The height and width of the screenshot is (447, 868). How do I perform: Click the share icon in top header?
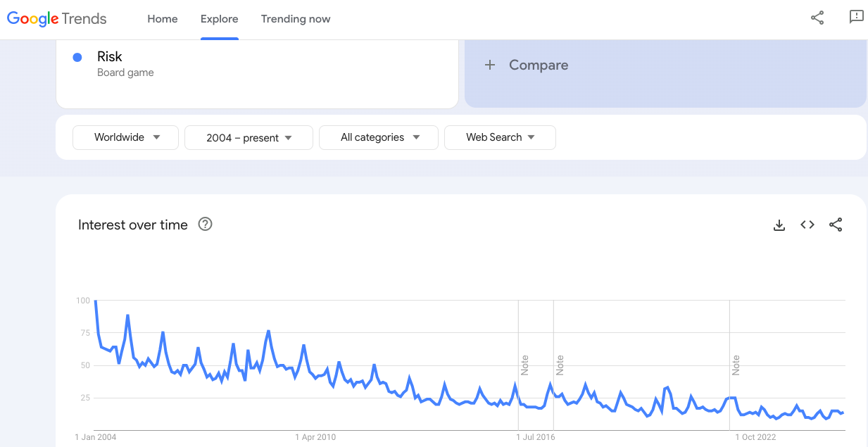point(817,18)
